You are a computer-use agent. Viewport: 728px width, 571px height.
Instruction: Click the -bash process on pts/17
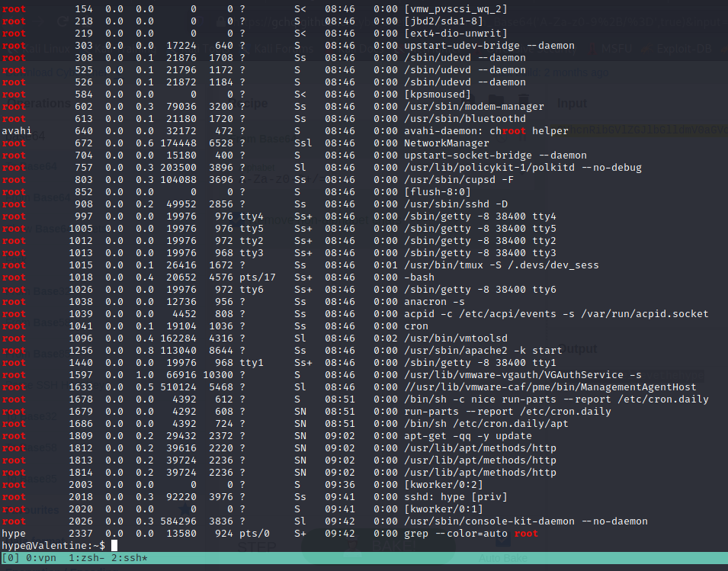tap(419, 277)
